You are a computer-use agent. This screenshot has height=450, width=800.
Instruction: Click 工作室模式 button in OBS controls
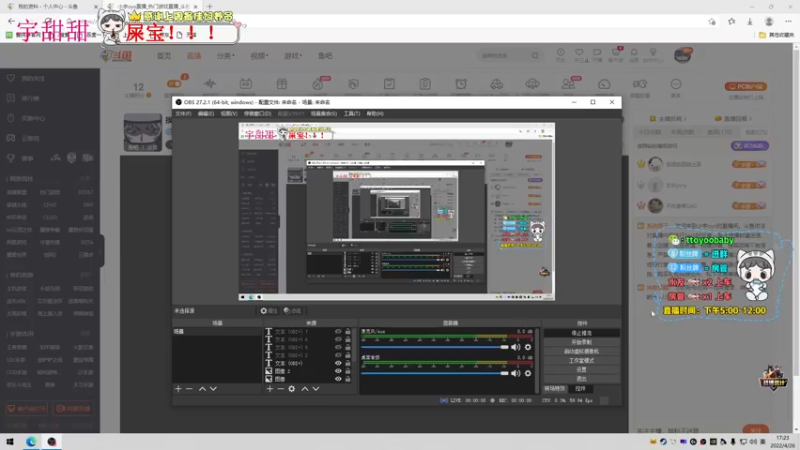582,360
